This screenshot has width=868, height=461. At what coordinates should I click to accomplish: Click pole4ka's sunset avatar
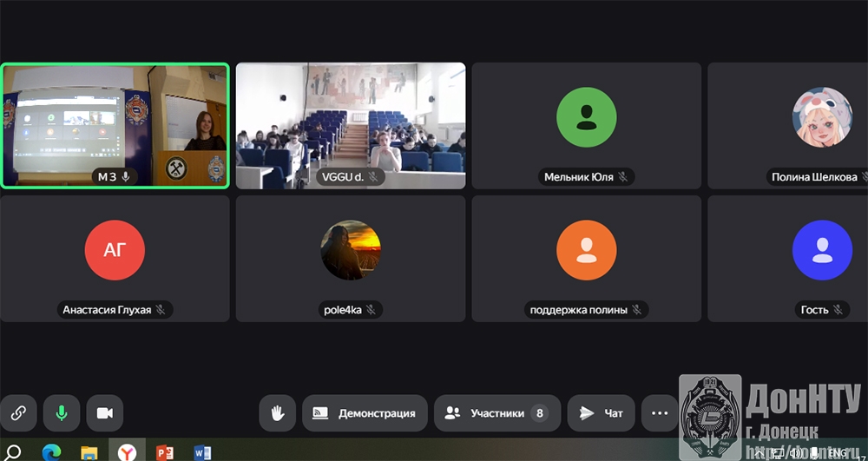point(351,250)
